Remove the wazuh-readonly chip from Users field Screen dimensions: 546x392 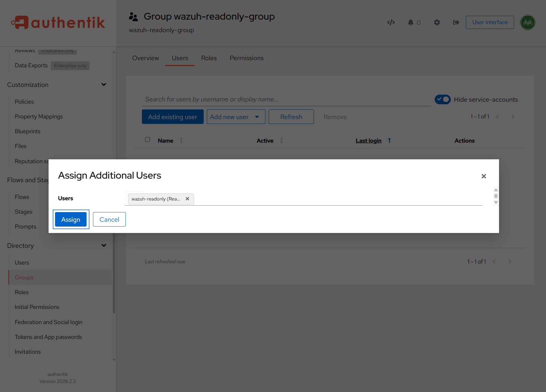pos(187,199)
